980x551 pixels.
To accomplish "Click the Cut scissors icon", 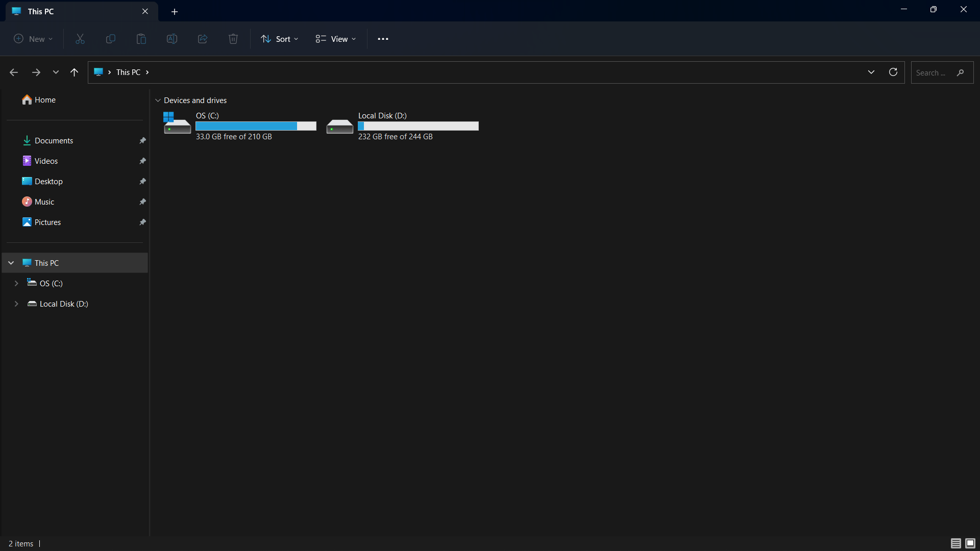I will coord(80,39).
